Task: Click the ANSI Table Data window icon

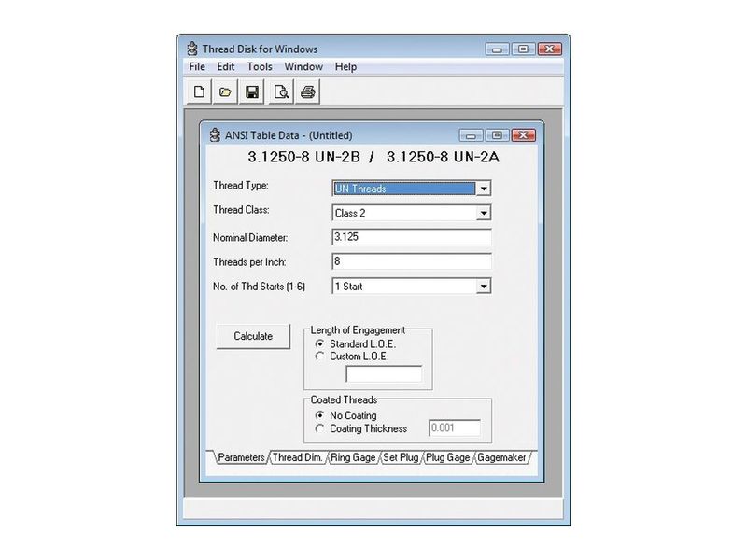Action: click(215, 135)
